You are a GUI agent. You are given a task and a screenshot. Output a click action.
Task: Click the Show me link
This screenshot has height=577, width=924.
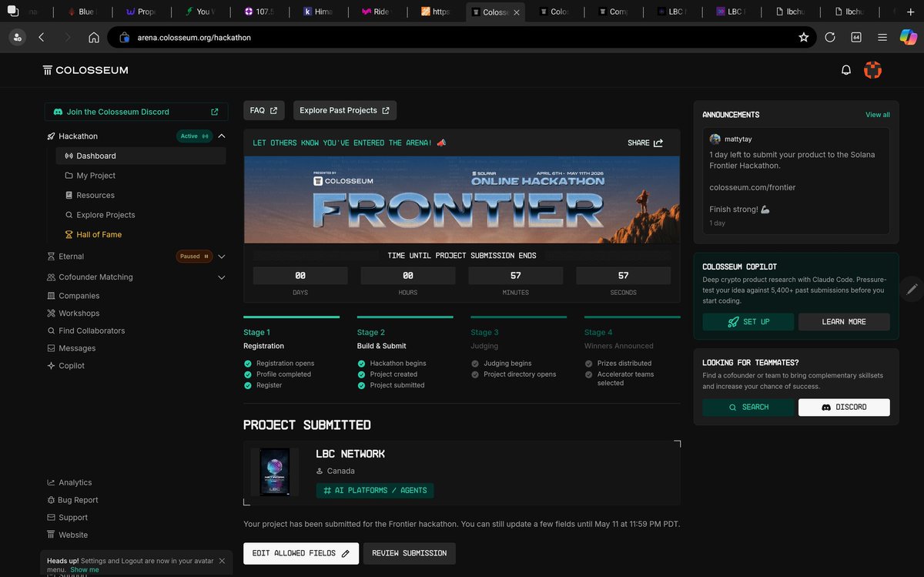(x=85, y=569)
